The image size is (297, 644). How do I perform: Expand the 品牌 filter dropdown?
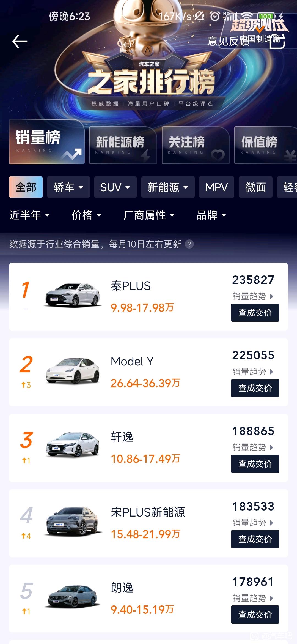[x=211, y=215]
